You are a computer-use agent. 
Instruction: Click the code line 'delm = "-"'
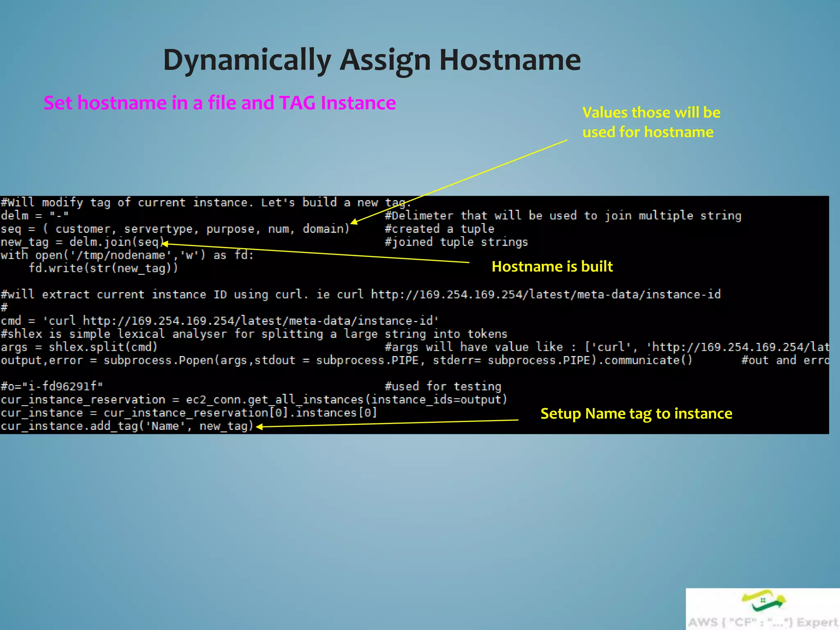[x=35, y=216]
